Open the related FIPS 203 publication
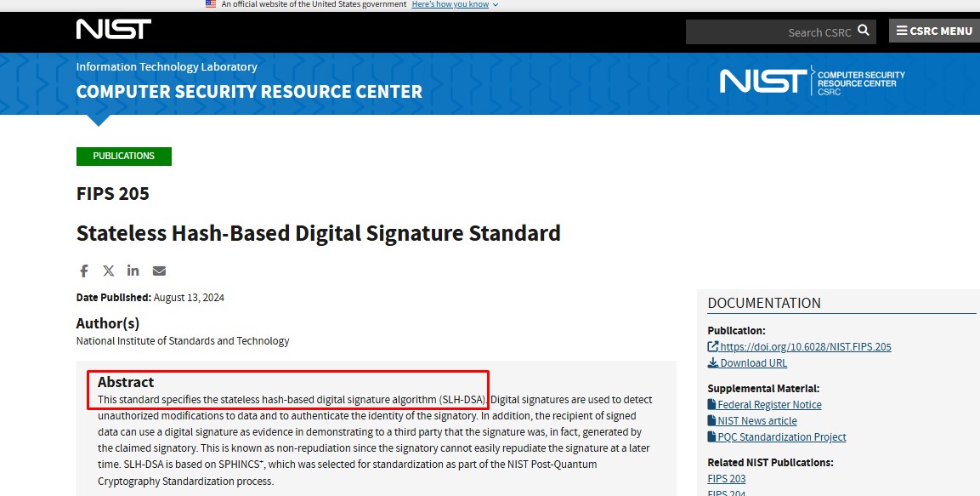Viewport: 980px width, 496px height. (726, 478)
